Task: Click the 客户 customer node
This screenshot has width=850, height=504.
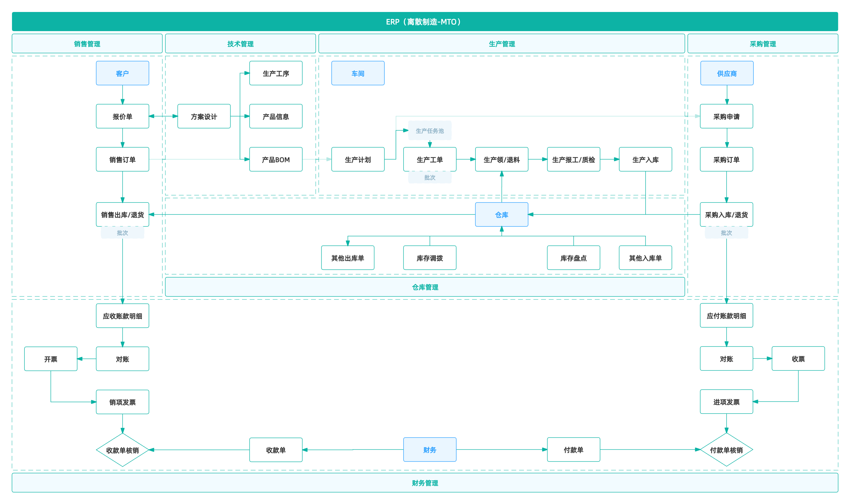Action: coord(122,73)
